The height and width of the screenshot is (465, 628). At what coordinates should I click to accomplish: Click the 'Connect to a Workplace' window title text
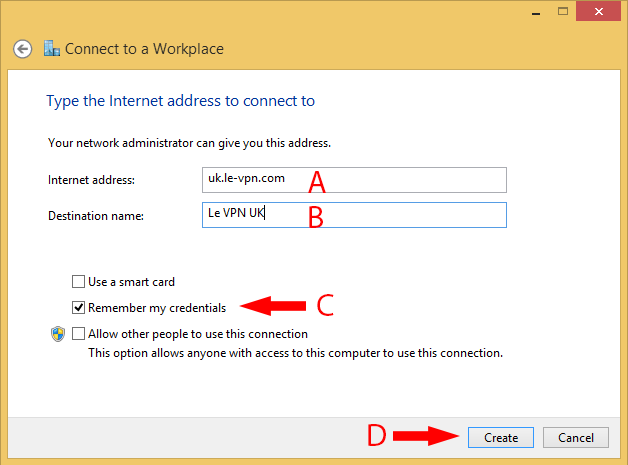click(x=144, y=49)
